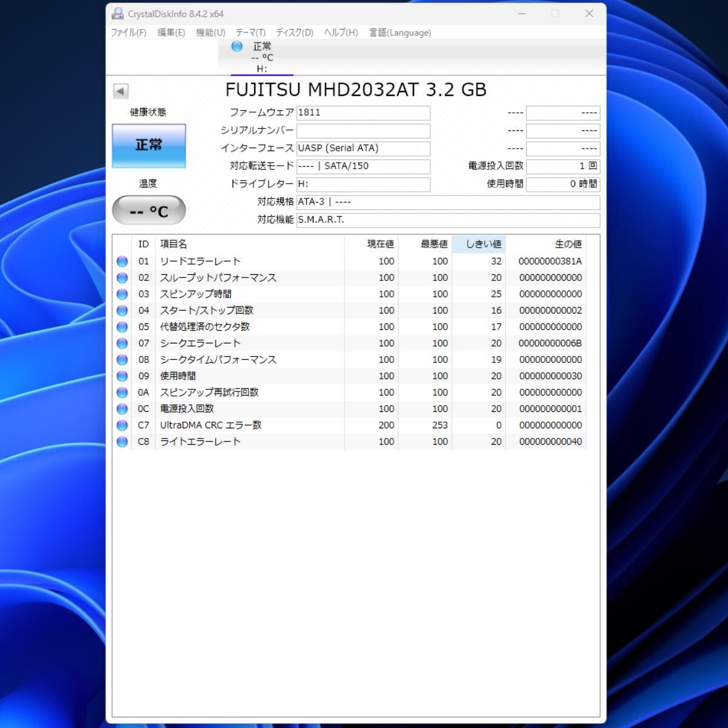Viewport: 728px width, 728px height.
Task: Open the 機能(U) menu
Action: click(x=210, y=33)
